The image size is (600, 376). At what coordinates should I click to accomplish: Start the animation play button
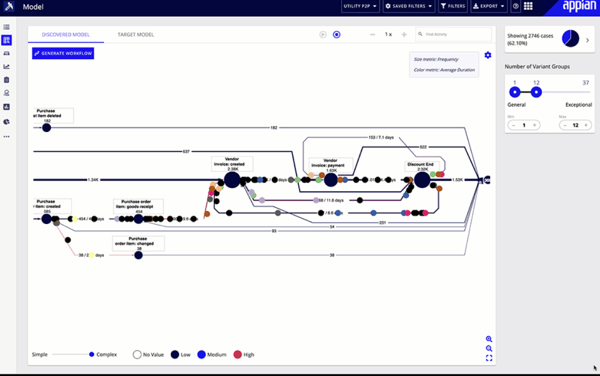click(323, 34)
